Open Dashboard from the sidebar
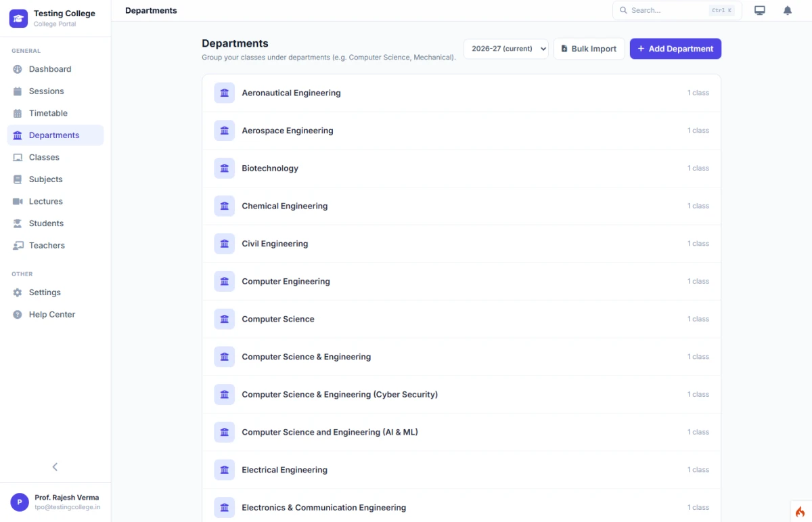812x522 pixels. (55, 69)
